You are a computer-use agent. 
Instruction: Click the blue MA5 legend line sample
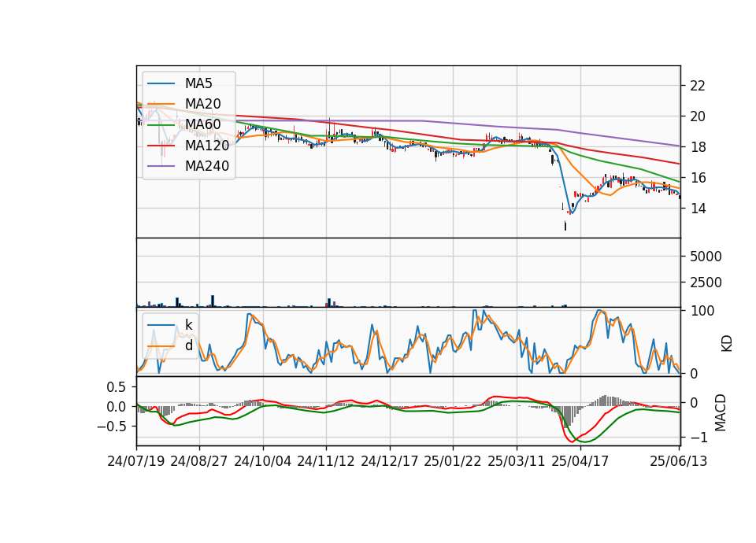pos(161,83)
